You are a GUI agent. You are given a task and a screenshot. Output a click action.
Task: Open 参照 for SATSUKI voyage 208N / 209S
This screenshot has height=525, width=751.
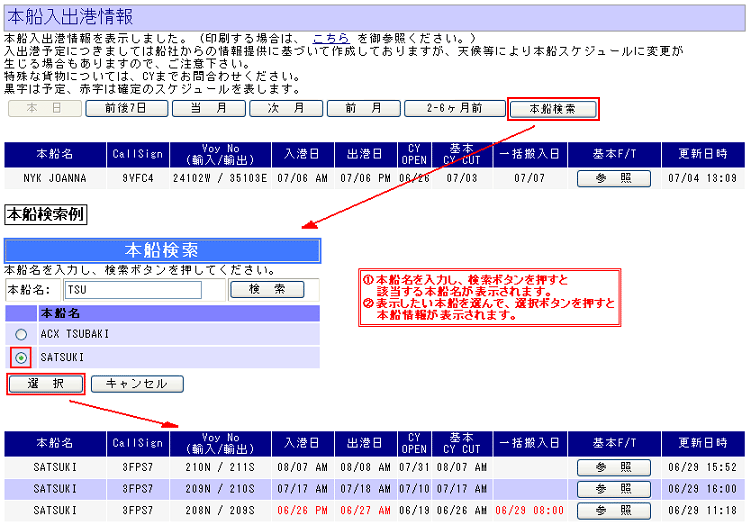[x=613, y=511]
